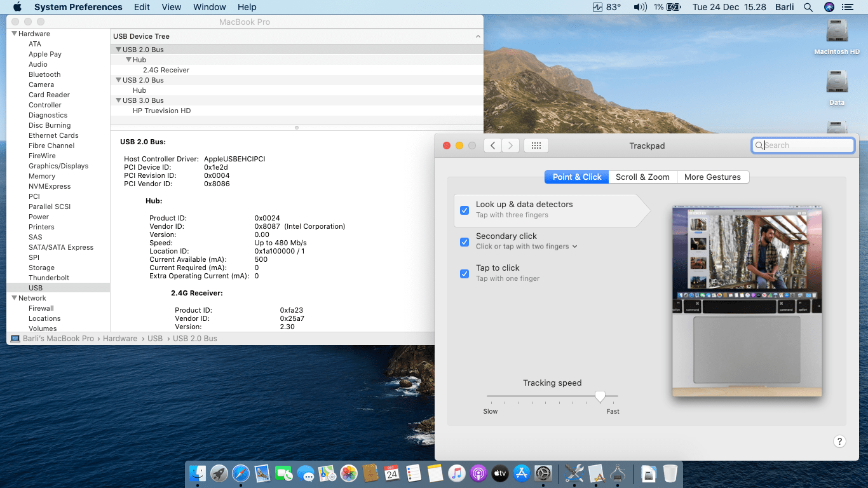This screenshot has width=868, height=488.
Task: Switch to the Scroll & Zoom tab
Action: pyautogui.click(x=642, y=177)
